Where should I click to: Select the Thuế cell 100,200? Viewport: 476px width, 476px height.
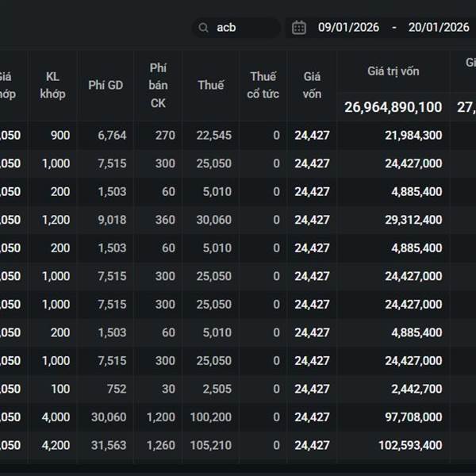[211, 417]
